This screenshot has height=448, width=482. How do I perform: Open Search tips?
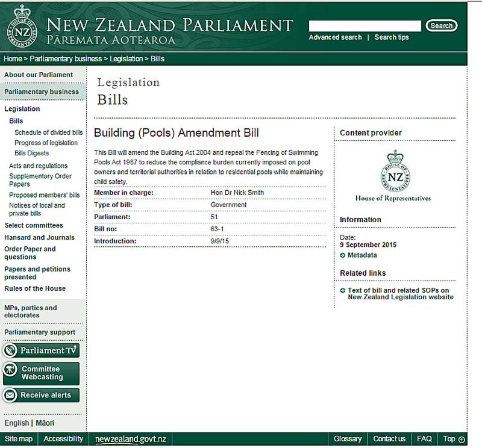pos(392,37)
